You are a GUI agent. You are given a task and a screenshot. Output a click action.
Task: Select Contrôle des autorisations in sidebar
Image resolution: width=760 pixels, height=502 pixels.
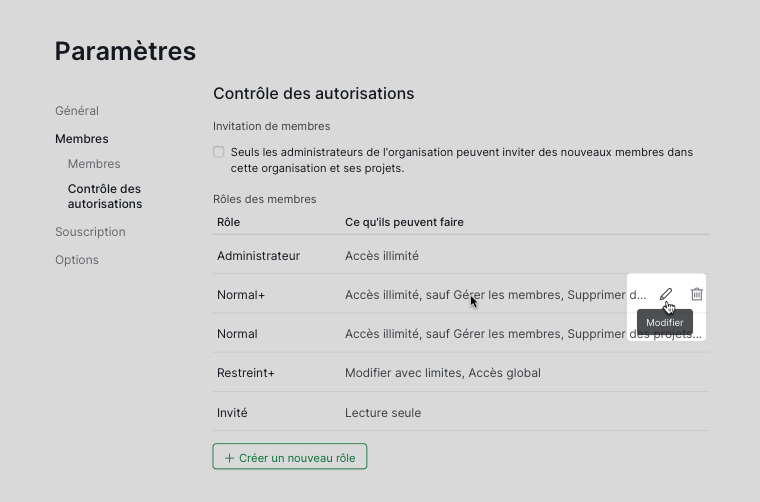(105, 196)
